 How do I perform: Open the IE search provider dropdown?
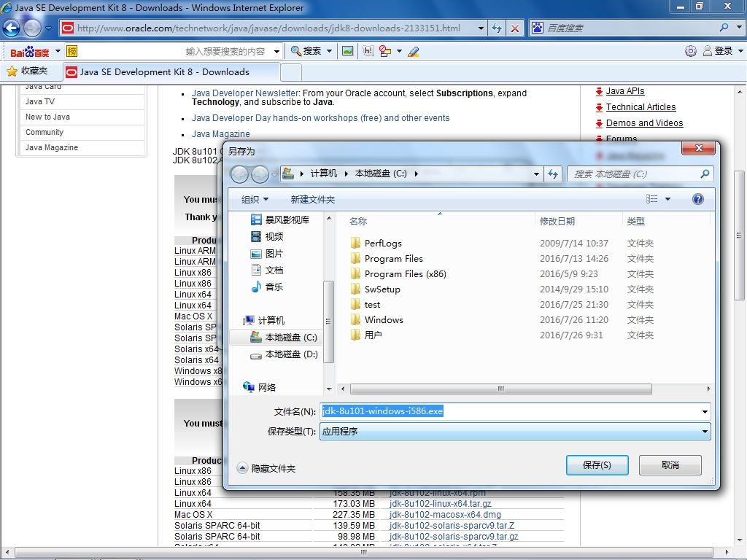tap(739, 28)
